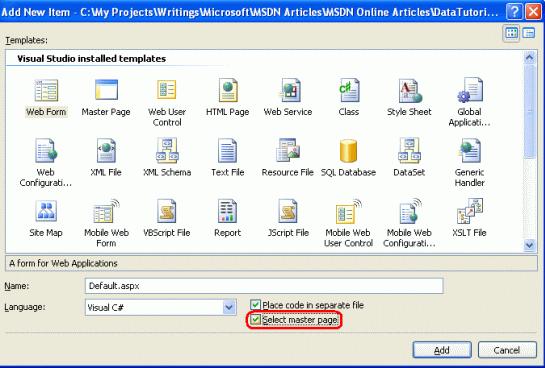Select the C# Class template
The image size is (545, 368).
(x=349, y=98)
